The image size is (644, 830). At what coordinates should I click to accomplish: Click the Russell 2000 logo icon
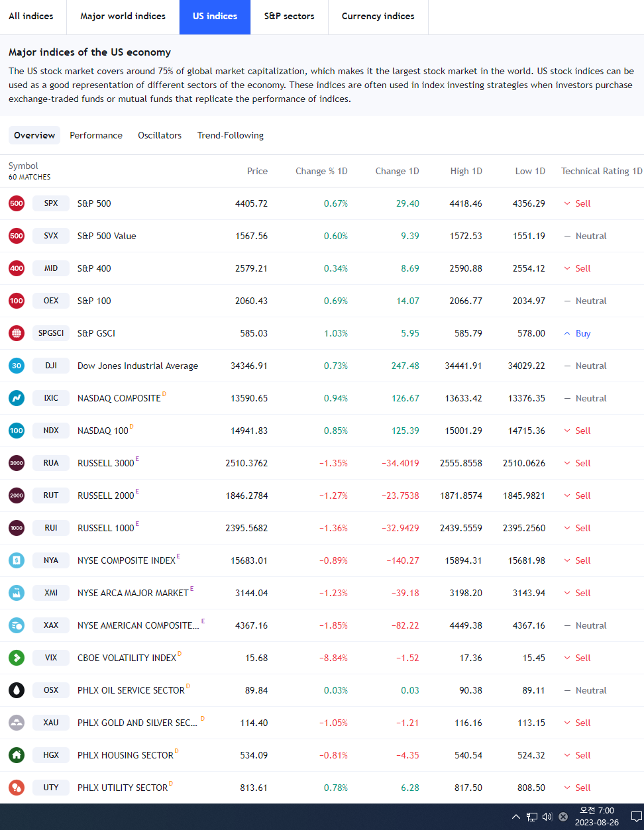[17, 495]
